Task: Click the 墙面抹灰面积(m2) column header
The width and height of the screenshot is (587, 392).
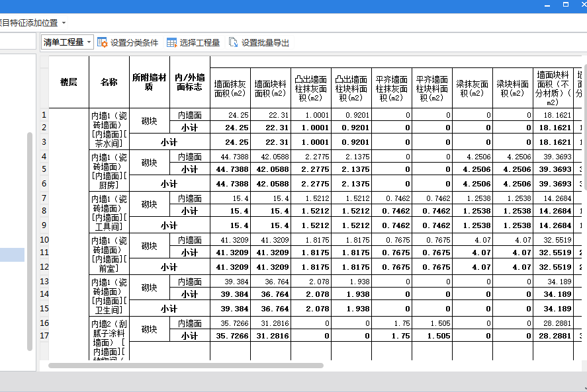Action: point(230,89)
